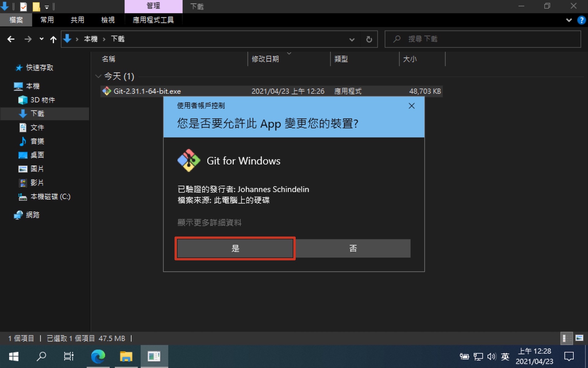Switch to the 常用 ribbon tab
Image resolution: width=588 pixels, height=368 pixels.
click(47, 20)
